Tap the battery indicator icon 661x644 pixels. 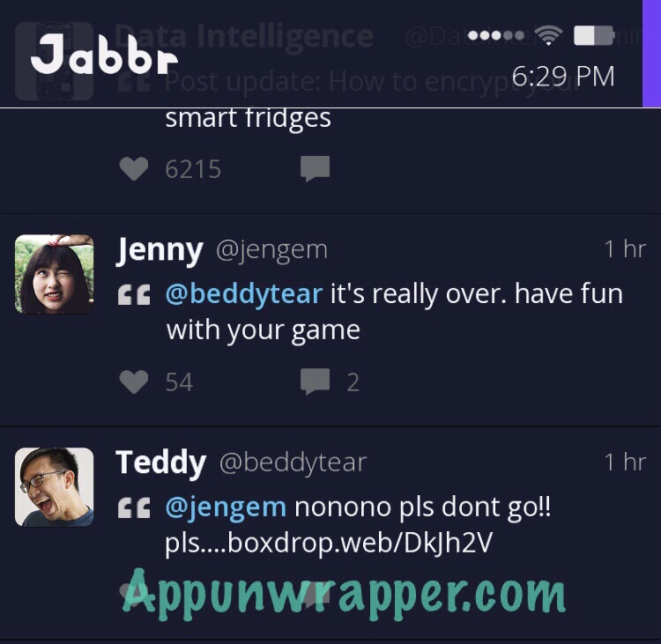click(594, 35)
